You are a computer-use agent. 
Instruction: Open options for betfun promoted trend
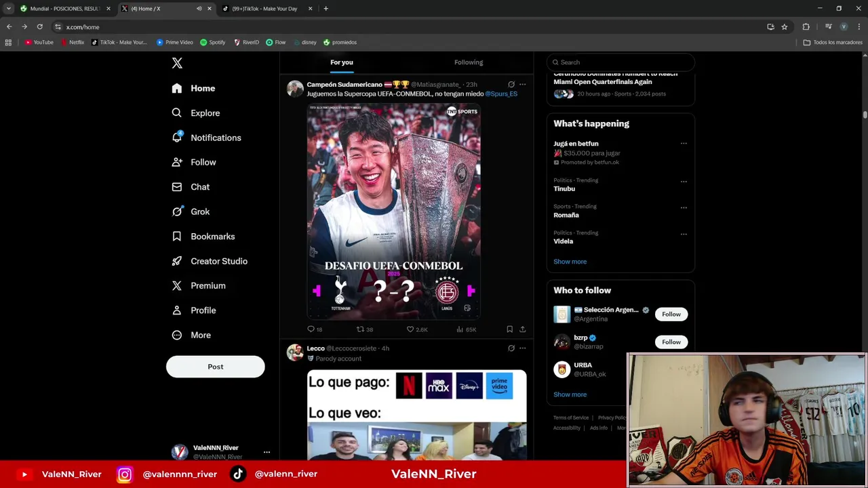coord(684,144)
